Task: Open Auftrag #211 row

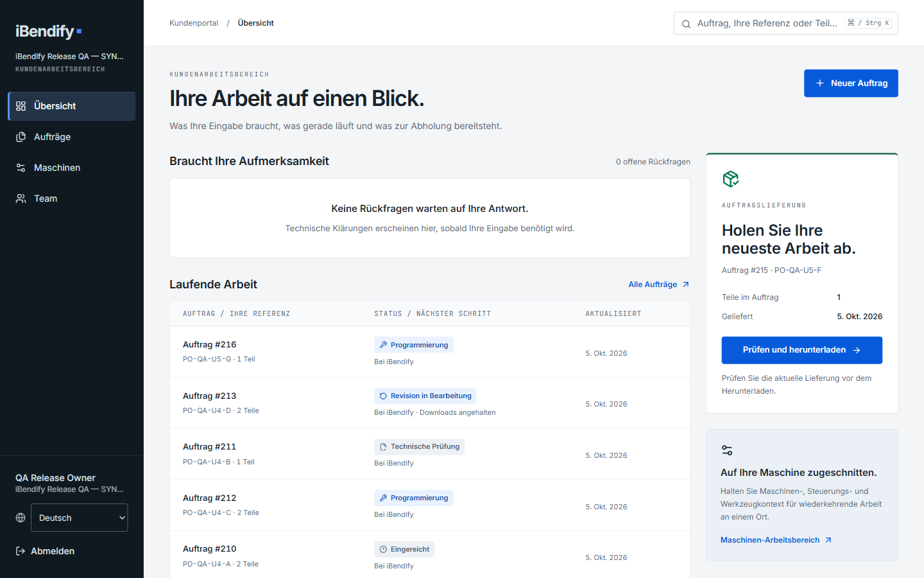Action: click(430, 454)
